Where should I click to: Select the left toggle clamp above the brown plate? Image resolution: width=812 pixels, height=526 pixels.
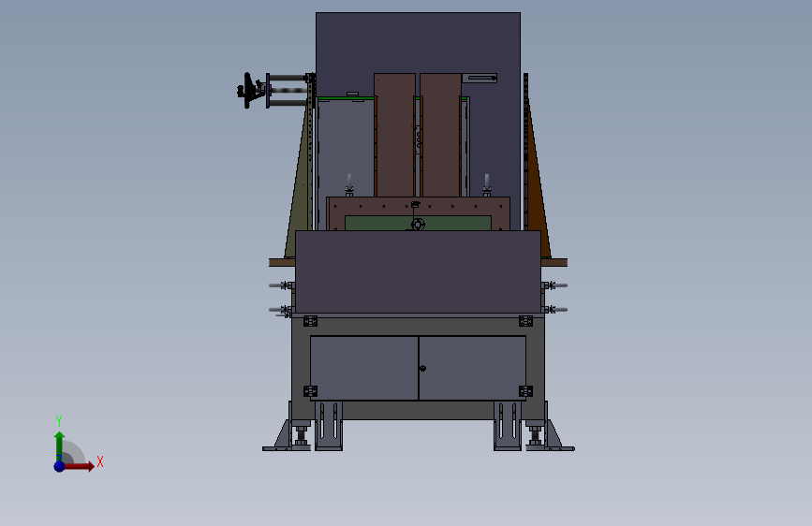pyautogui.click(x=349, y=185)
